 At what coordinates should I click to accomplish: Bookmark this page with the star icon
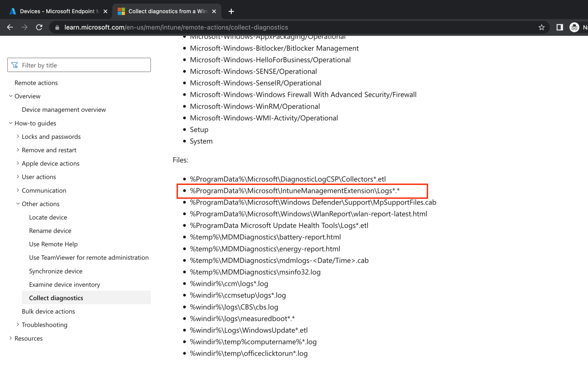tap(541, 27)
